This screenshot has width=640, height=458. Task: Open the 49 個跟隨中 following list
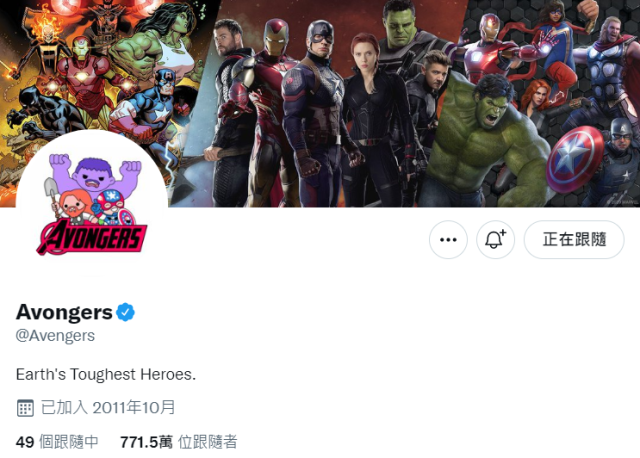[x=57, y=442]
